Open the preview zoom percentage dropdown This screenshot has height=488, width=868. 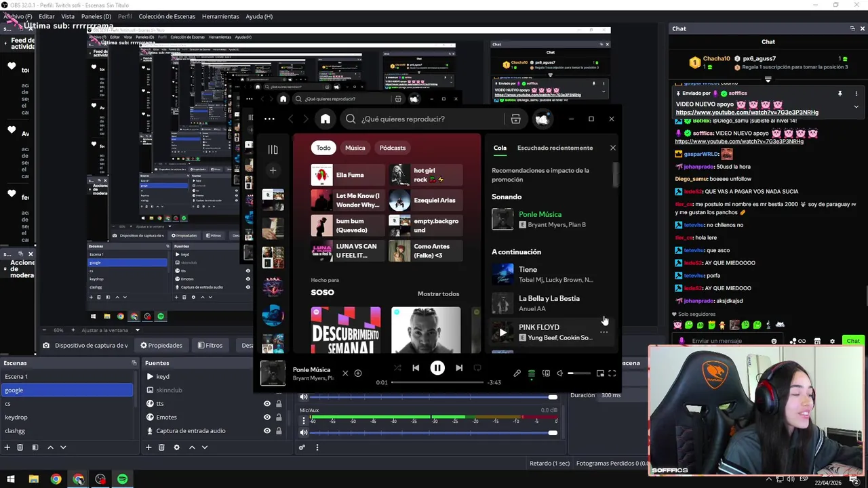tap(58, 330)
